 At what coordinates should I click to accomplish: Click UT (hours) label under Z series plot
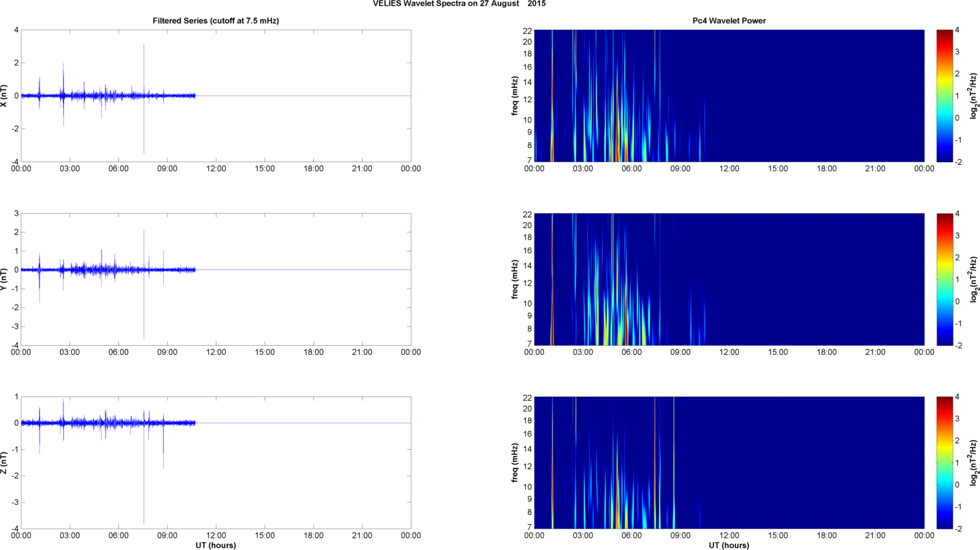[215, 545]
